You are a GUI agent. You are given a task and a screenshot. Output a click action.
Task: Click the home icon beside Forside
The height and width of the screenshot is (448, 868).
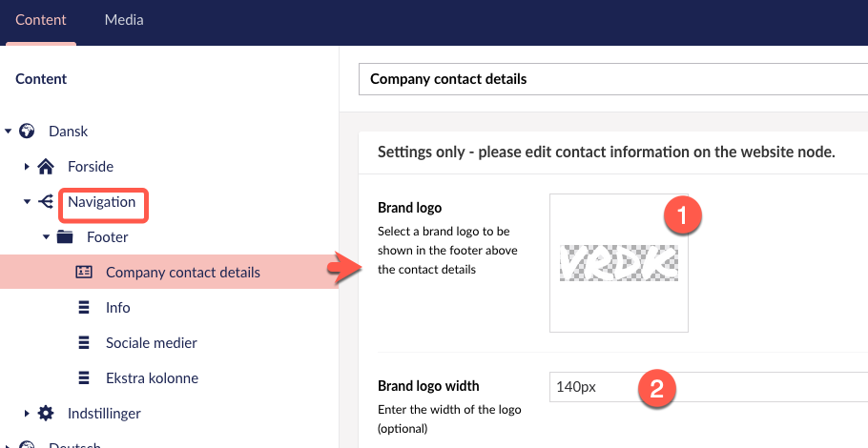point(46,167)
